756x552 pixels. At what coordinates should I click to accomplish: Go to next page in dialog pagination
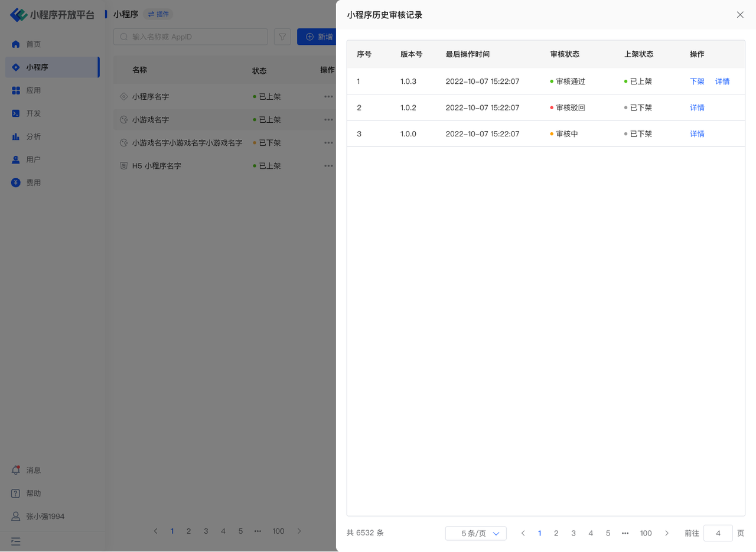[x=667, y=533]
